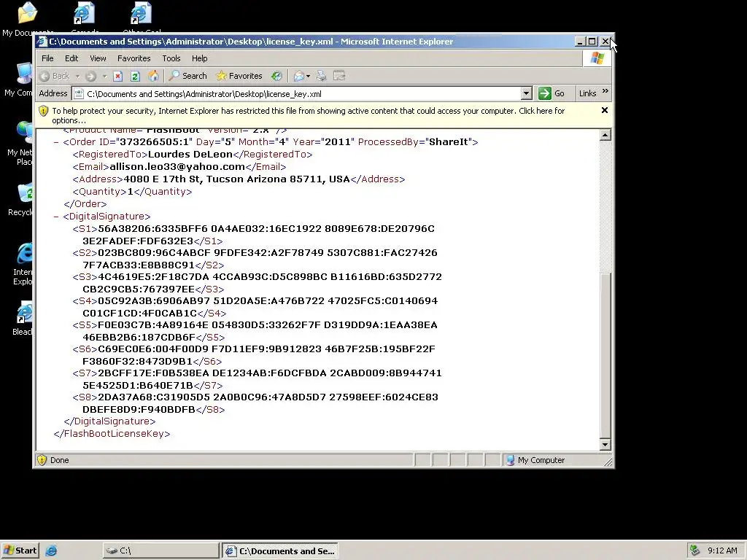
Task: Switch to the C:\ taskbar window
Action: click(160, 551)
